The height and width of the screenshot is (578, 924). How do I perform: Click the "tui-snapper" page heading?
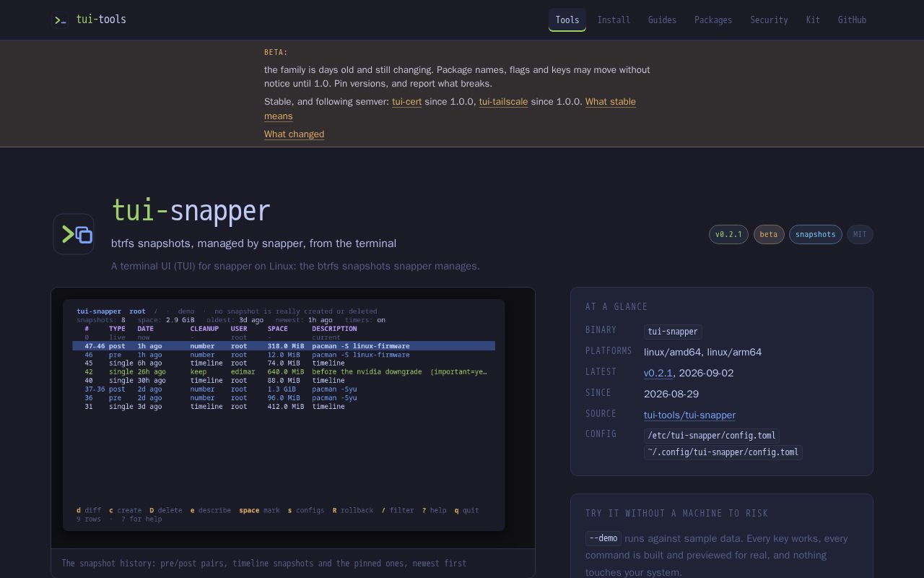tap(191, 211)
